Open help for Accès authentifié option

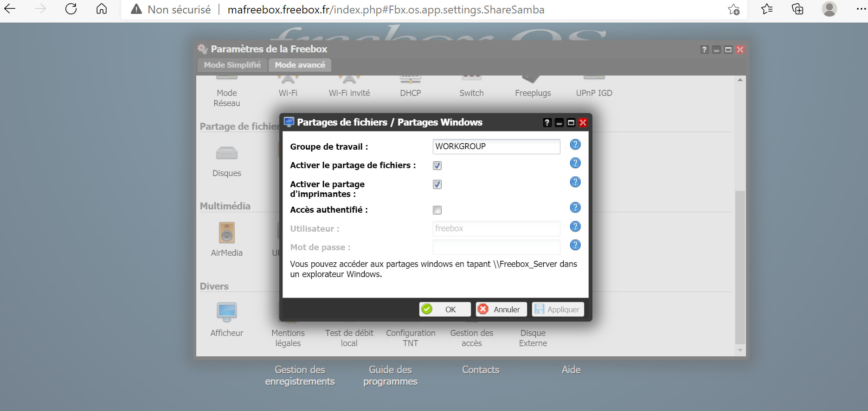(x=575, y=208)
